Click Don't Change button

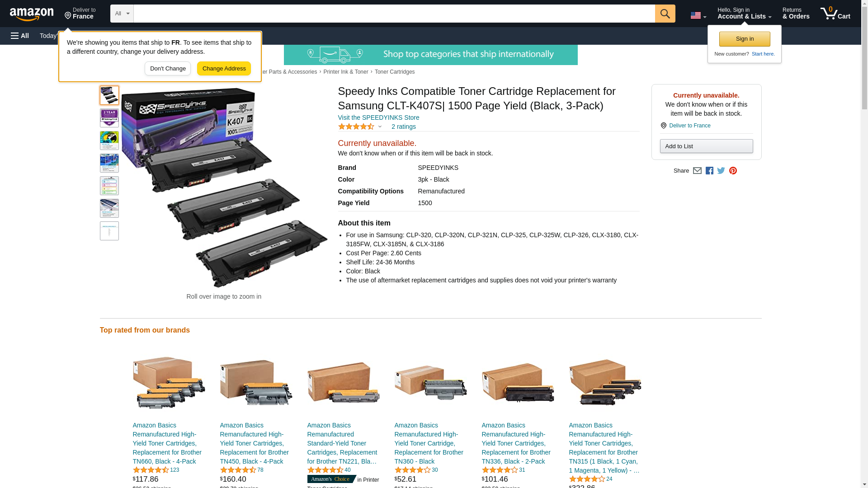point(168,69)
